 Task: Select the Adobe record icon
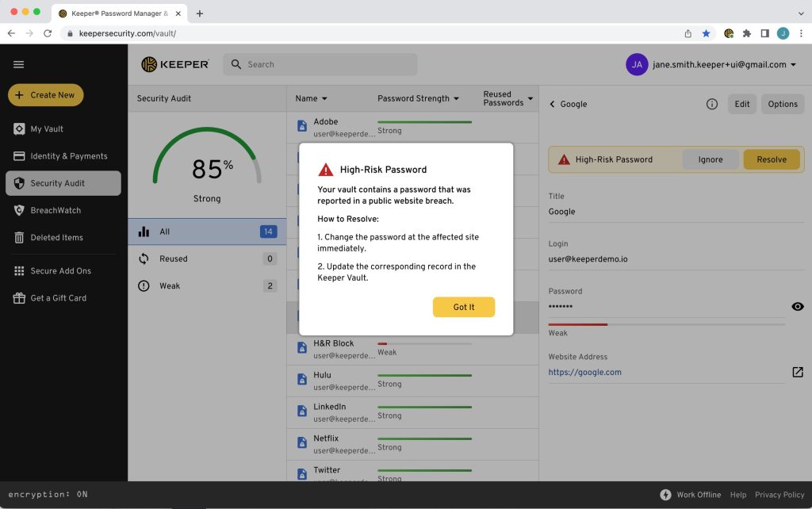click(x=302, y=126)
